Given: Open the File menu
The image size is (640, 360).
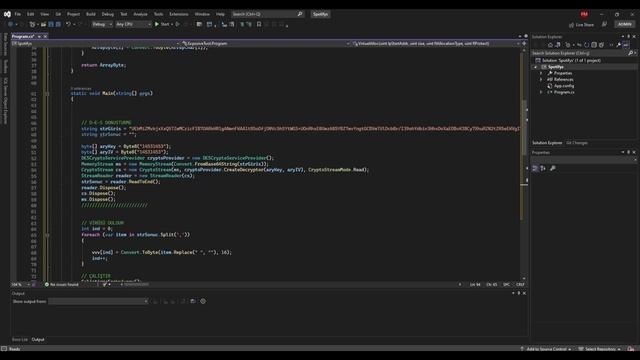Looking at the screenshot, I should tap(18, 14).
